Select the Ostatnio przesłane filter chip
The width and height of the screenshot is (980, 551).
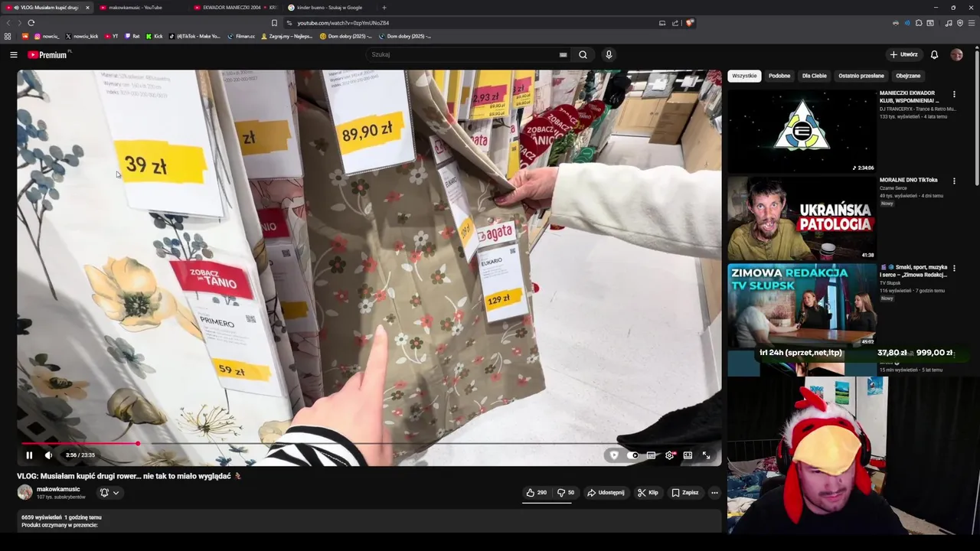[861, 76]
